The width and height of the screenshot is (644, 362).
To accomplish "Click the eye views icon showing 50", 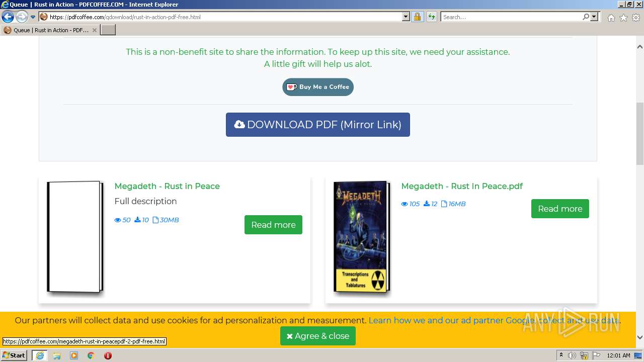I will click(118, 220).
